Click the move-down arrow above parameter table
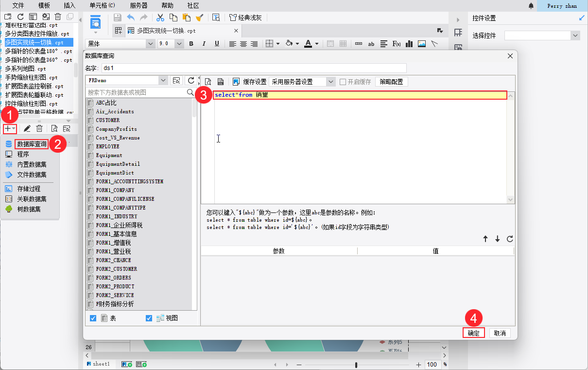The height and width of the screenshot is (370, 588). 498,239
